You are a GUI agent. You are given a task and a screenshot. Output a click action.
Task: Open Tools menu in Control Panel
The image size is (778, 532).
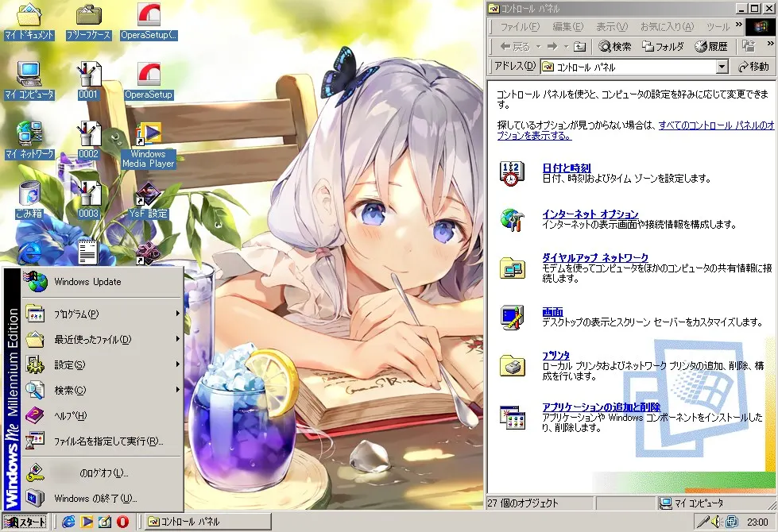point(718,26)
